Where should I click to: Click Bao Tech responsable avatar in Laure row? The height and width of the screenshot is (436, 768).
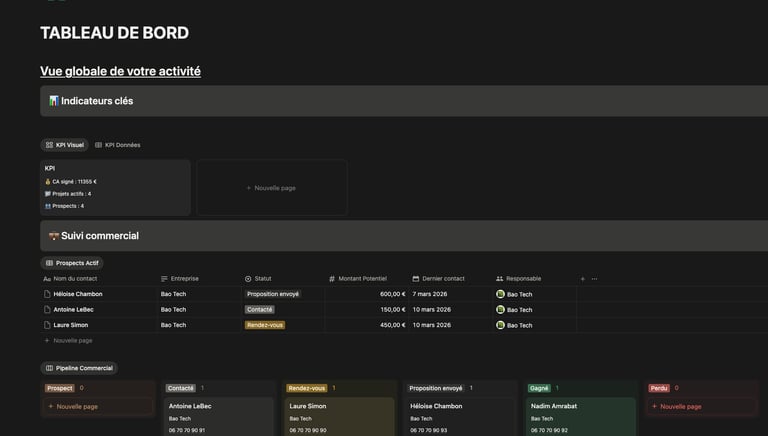[500, 325]
